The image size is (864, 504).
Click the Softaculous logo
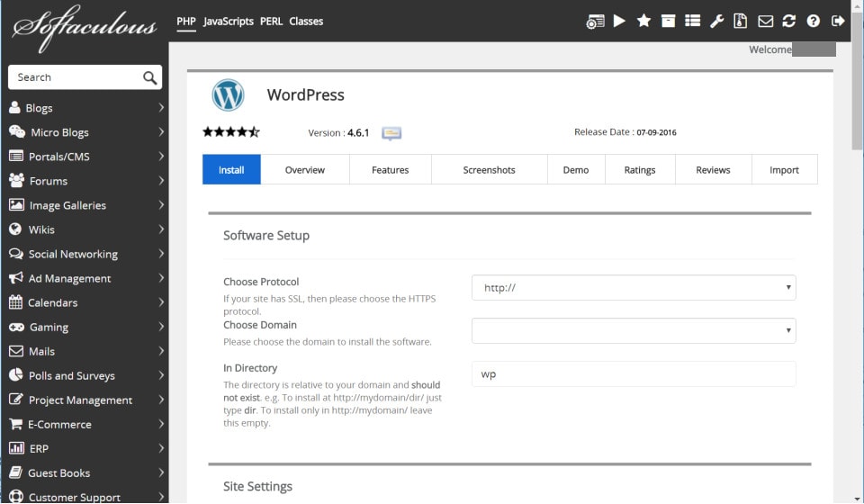click(x=84, y=29)
